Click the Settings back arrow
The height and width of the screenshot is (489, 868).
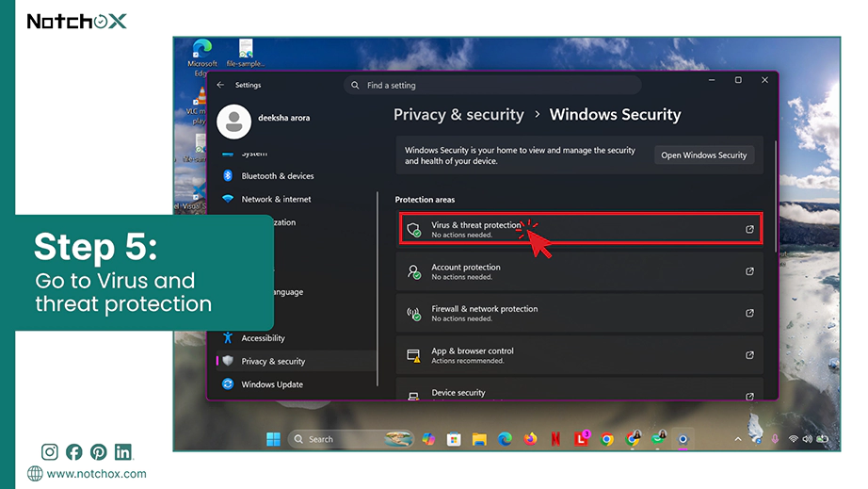[220, 85]
